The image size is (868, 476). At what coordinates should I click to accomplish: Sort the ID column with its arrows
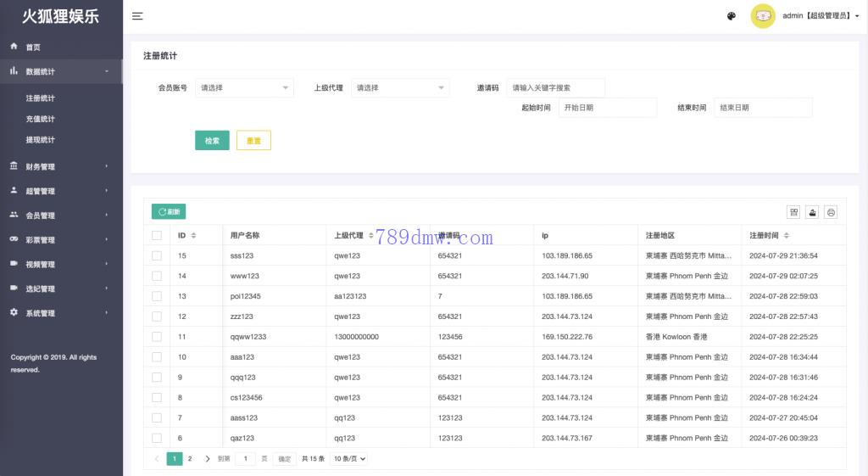(193, 235)
